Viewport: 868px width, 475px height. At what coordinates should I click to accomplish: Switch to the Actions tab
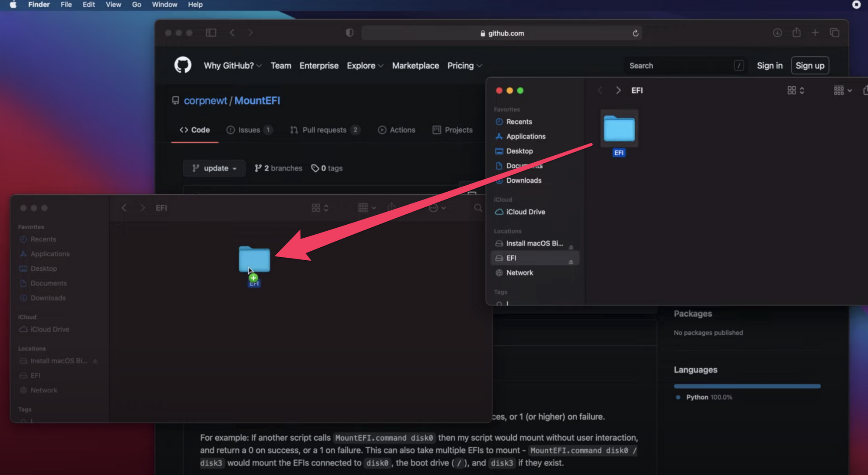[397, 130]
